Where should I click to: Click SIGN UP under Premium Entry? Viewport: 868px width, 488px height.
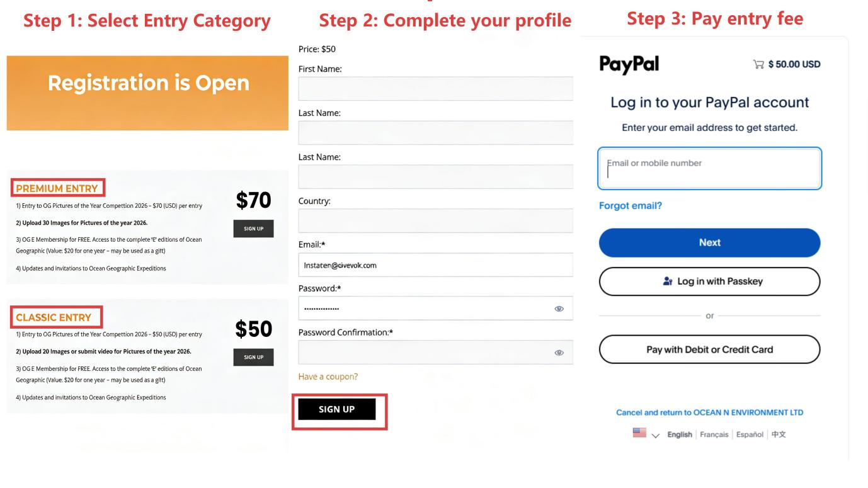click(253, 229)
